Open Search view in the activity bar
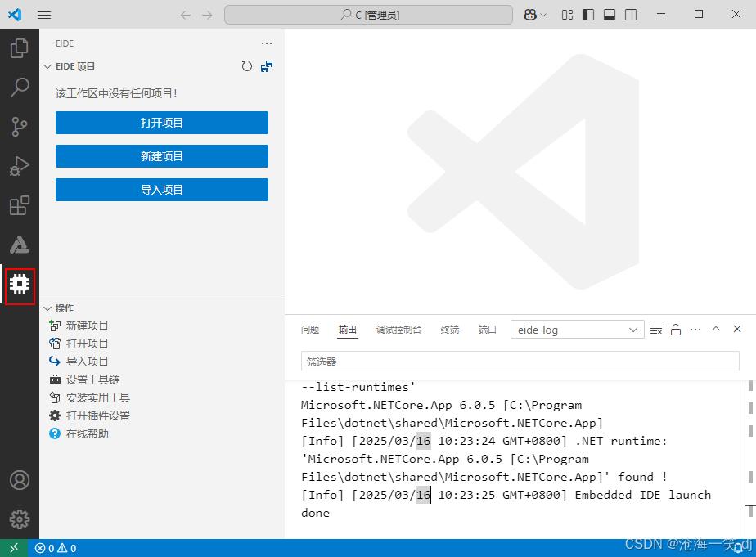 point(20,88)
